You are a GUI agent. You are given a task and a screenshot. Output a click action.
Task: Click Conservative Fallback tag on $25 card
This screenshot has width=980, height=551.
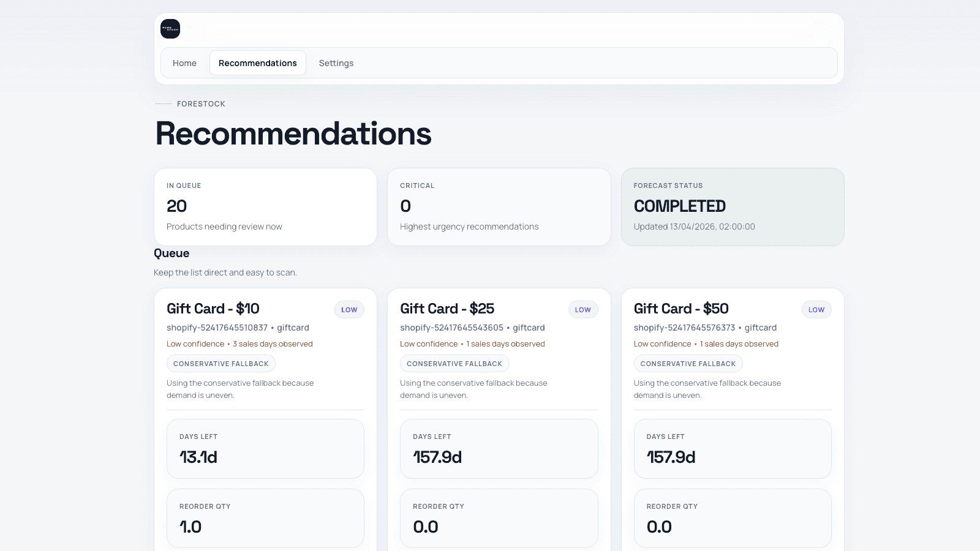point(454,364)
